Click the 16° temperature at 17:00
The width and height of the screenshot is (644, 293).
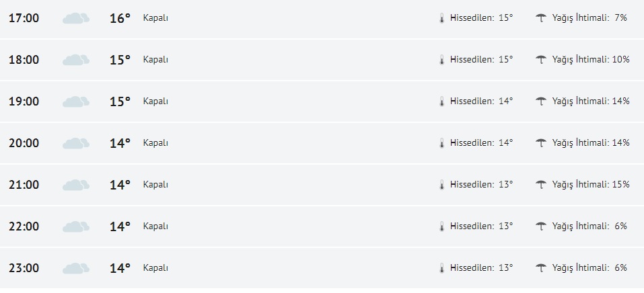pyautogui.click(x=120, y=18)
